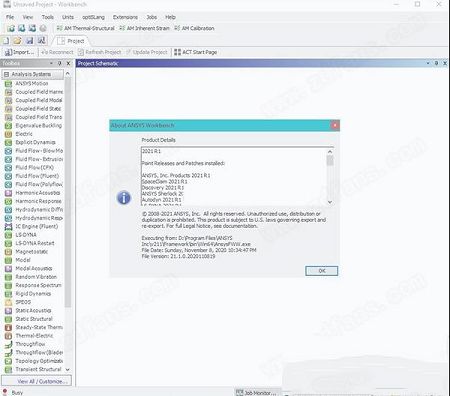Choose Topology Optimization in the toolbox
The height and width of the screenshot is (396, 450).
[x=39, y=361]
